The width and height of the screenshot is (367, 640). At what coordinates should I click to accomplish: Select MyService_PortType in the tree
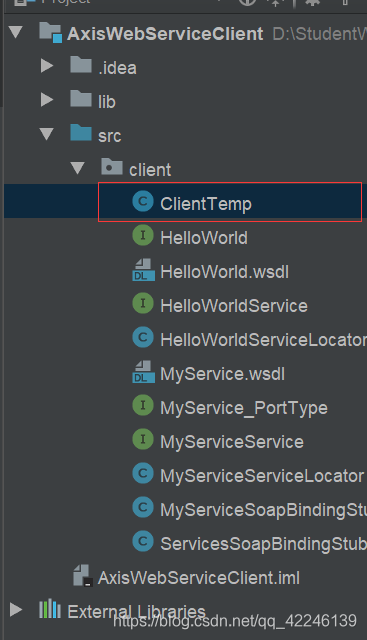(x=244, y=408)
